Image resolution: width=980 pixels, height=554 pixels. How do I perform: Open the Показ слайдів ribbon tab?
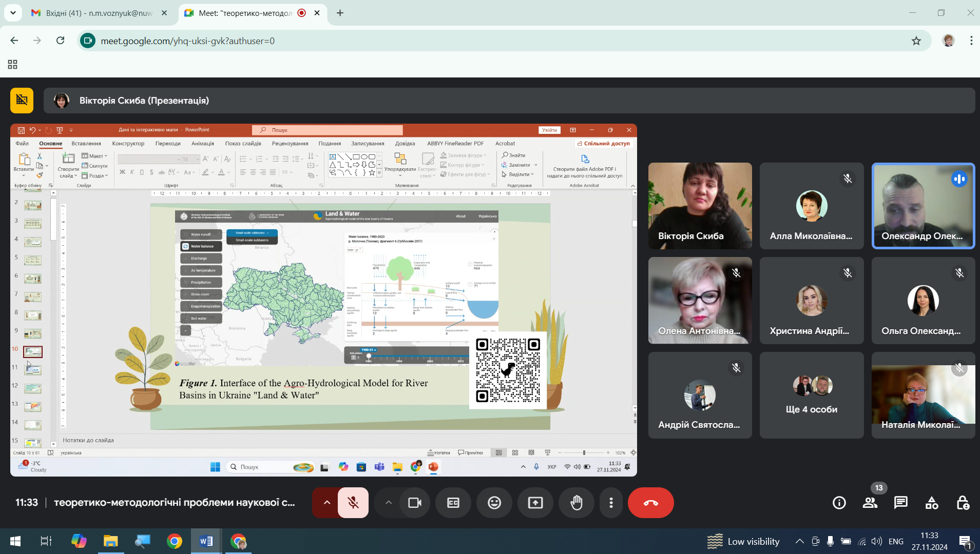coord(243,144)
